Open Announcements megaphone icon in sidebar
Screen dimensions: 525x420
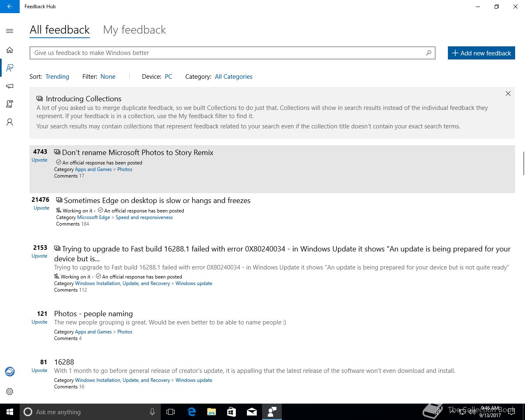point(10,86)
